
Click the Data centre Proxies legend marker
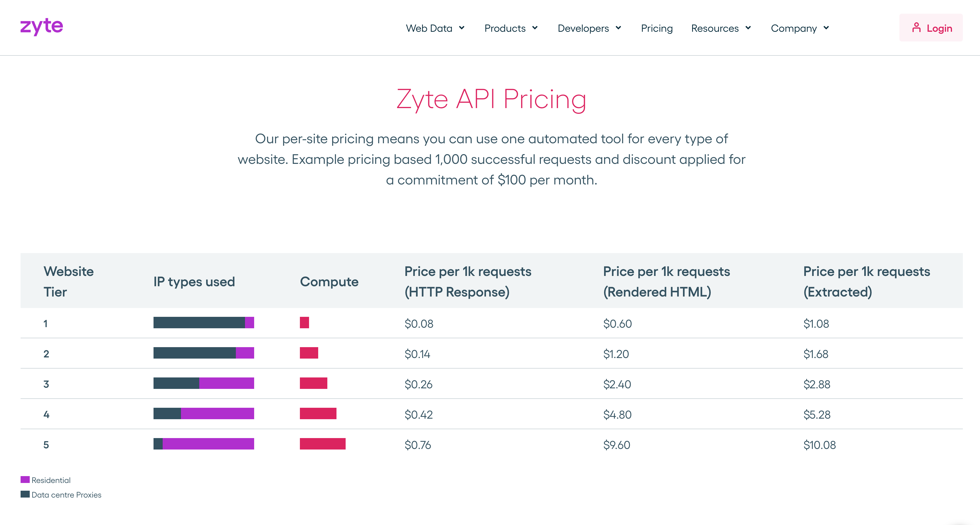click(x=25, y=495)
